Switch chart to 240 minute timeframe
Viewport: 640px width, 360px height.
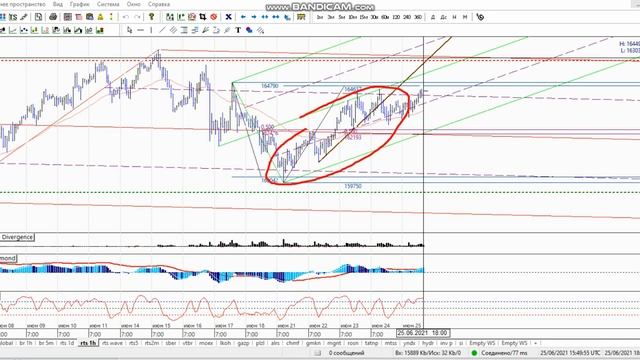[x=407, y=17]
